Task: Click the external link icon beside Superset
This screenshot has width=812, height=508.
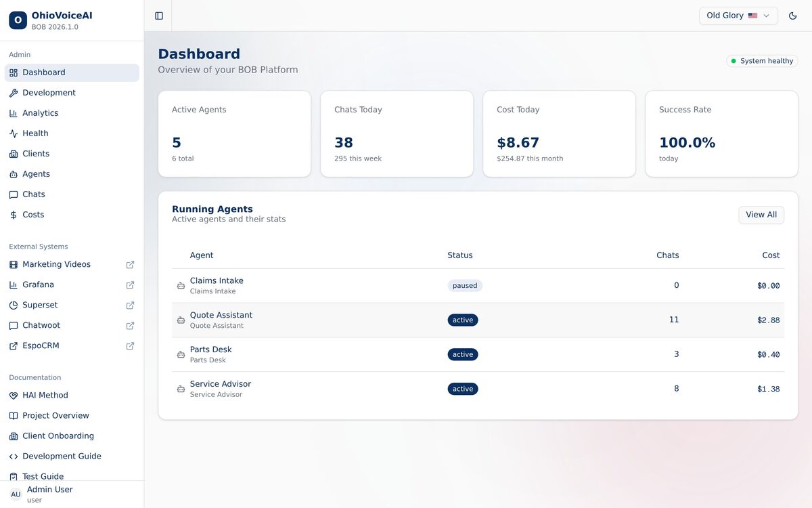Action: pos(130,305)
